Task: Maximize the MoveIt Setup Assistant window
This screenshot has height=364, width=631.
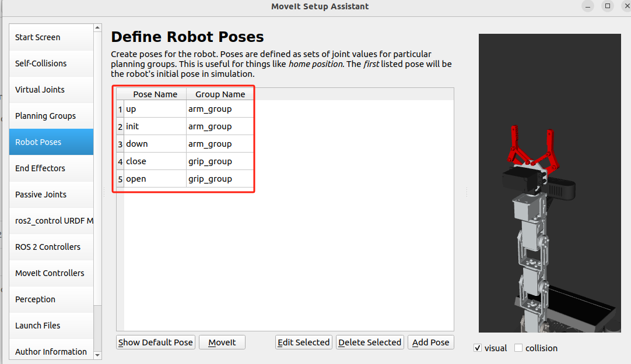Action: pos(608,6)
